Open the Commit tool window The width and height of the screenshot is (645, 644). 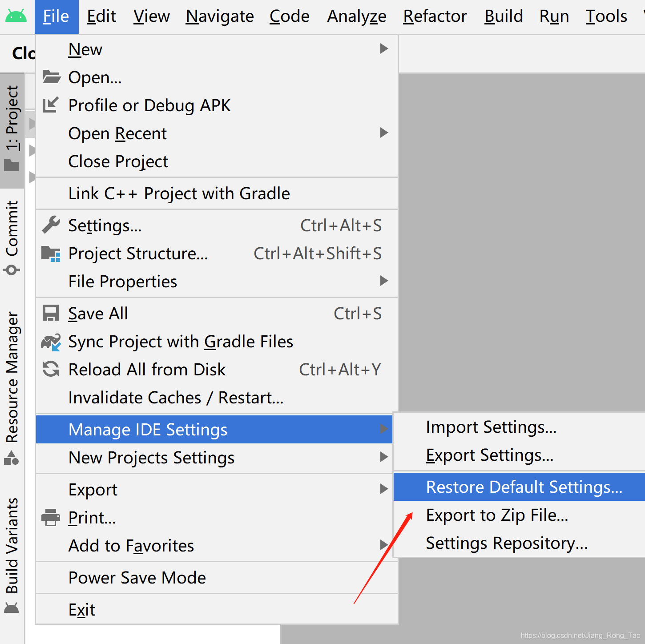[12, 237]
